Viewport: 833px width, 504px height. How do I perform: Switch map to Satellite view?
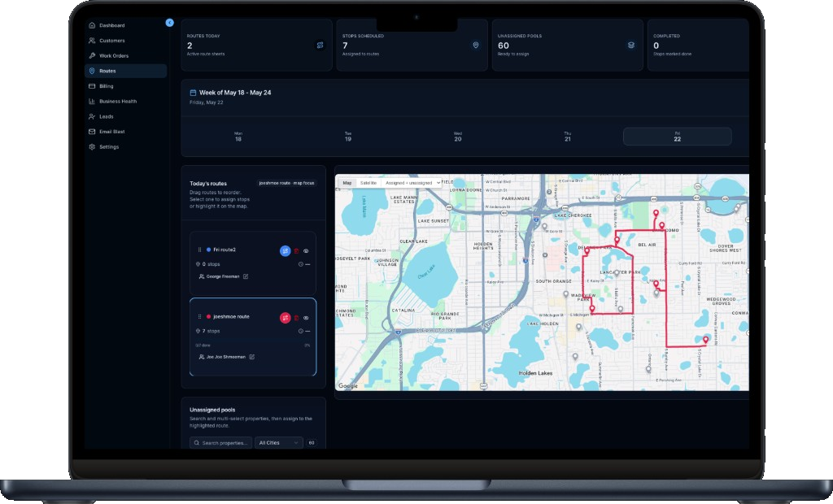[369, 183]
